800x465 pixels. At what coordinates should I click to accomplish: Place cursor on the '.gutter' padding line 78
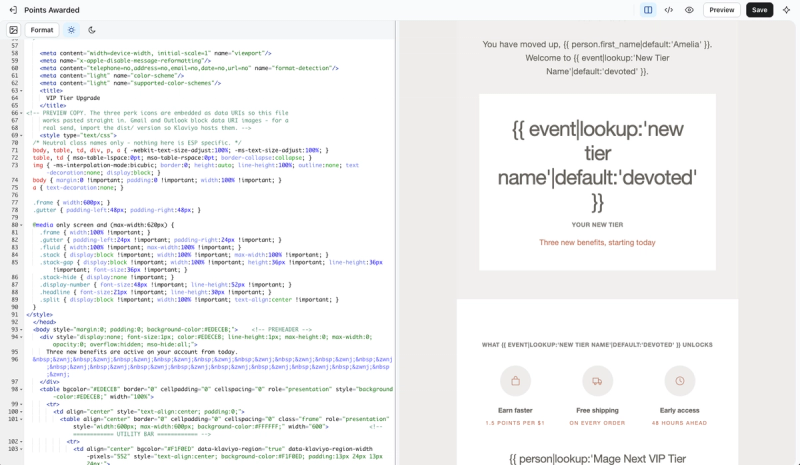117,210
